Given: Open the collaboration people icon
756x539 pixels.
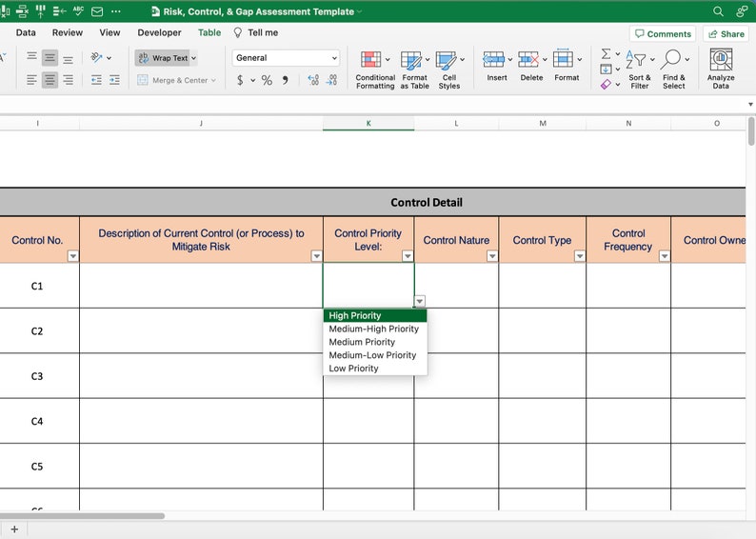Looking at the screenshot, I should point(741,11).
